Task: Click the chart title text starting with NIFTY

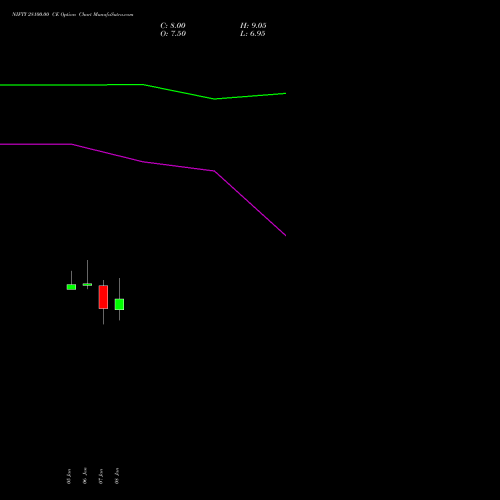Action: [x=73, y=15]
